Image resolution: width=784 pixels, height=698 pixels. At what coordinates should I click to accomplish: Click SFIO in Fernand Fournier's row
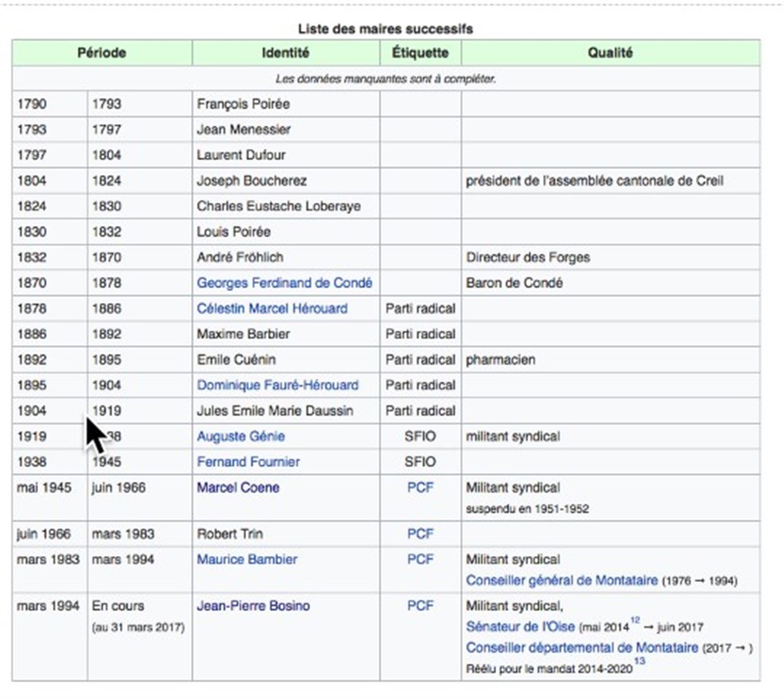[x=420, y=461]
